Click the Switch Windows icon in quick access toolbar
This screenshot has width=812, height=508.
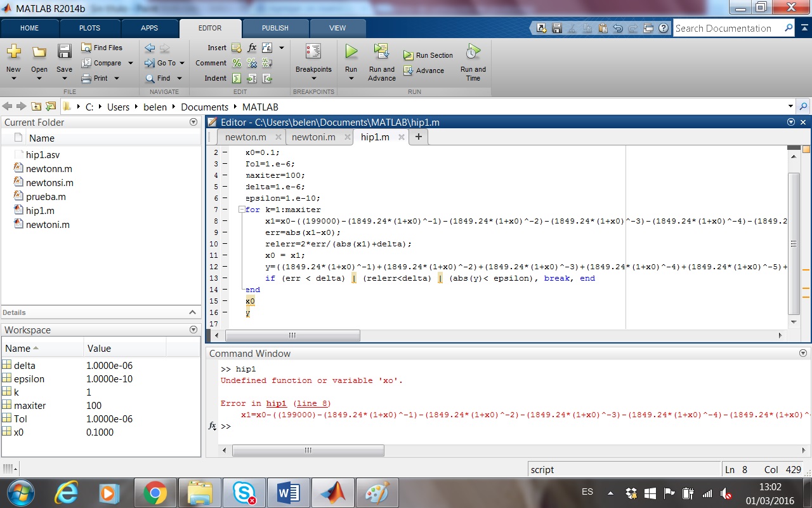click(x=648, y=28)
